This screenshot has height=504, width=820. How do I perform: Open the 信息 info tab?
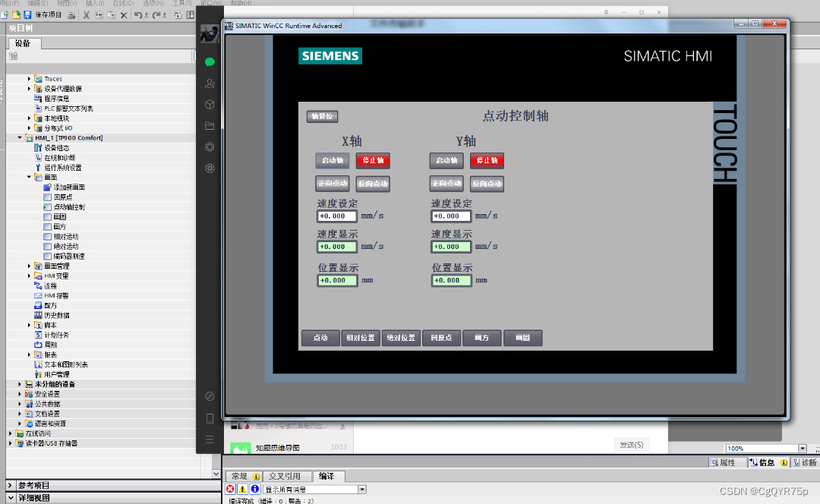(x=768, y=463)
